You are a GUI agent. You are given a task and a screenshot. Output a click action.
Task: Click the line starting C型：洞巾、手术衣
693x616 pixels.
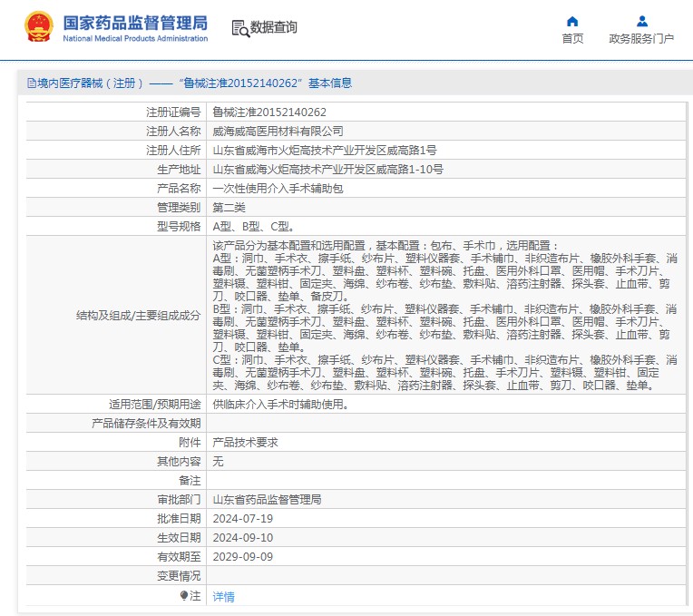445,359
